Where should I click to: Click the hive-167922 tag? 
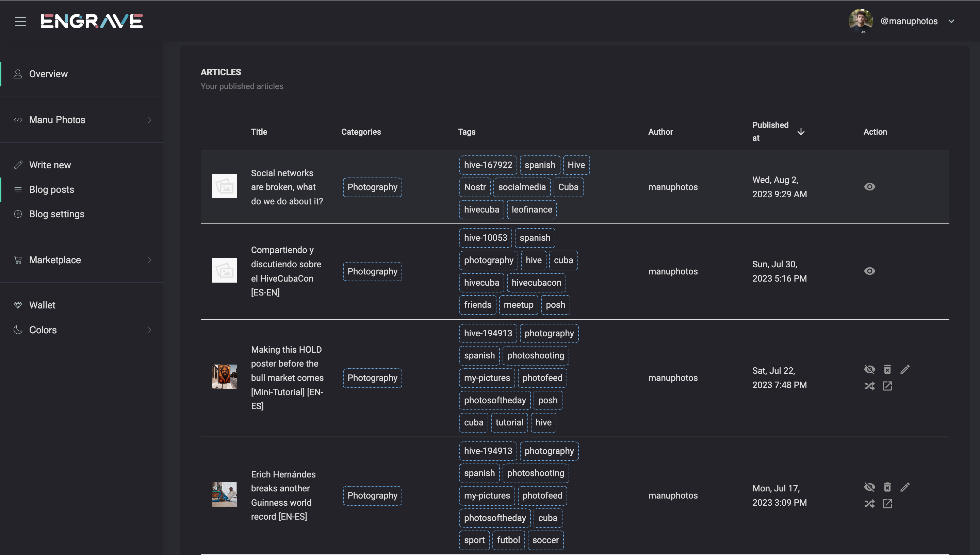(488, 165)
